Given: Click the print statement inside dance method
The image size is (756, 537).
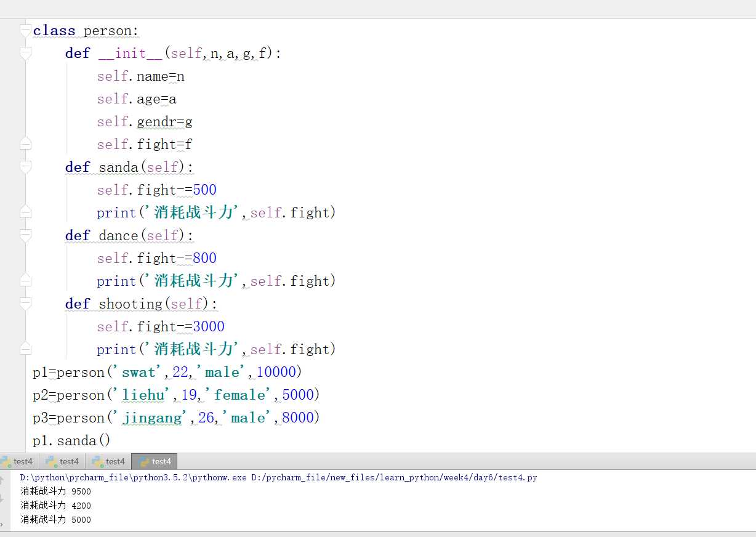Looking at the screenshot, I should (x=217, y=281).
